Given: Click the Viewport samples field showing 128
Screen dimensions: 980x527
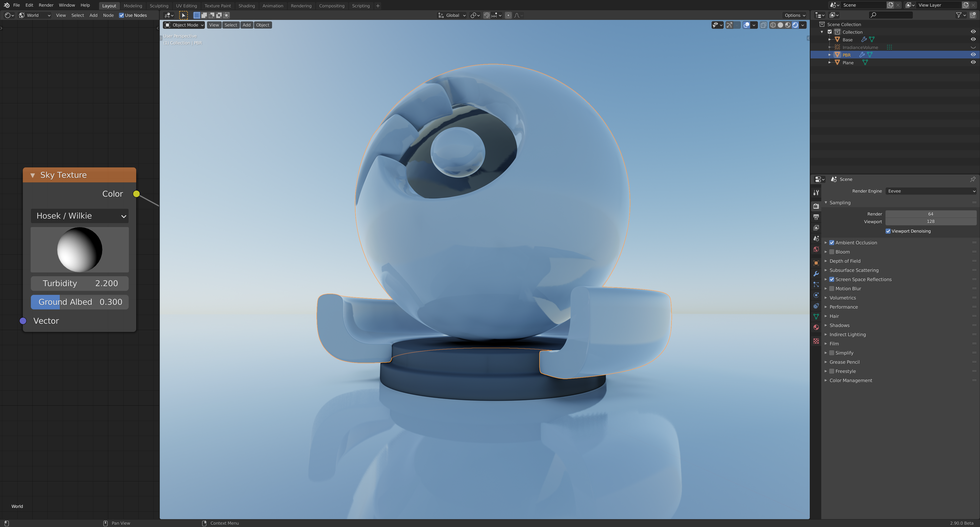Looking at the screenshot, I should click(930, 221).
